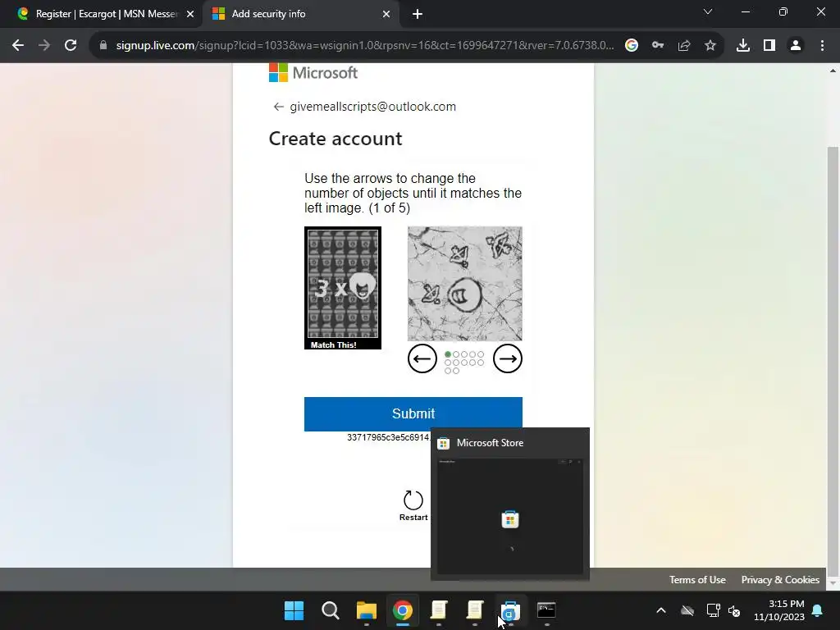Reload the current page
Viewport: 840px width, 630px height.
point(71,46)
